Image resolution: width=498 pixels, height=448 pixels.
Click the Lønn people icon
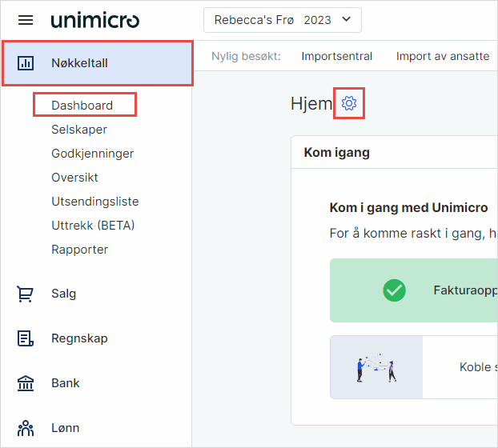(26, 428)
